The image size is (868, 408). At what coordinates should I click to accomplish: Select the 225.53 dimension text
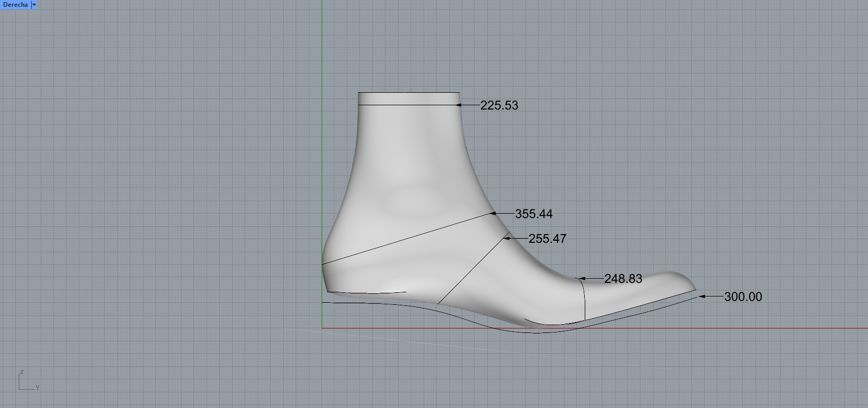click(x=499, y=105)
